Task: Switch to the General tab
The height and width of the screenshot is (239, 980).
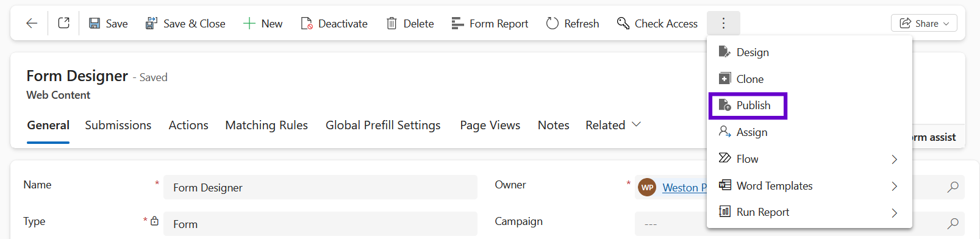Action: tap(48, 125)
